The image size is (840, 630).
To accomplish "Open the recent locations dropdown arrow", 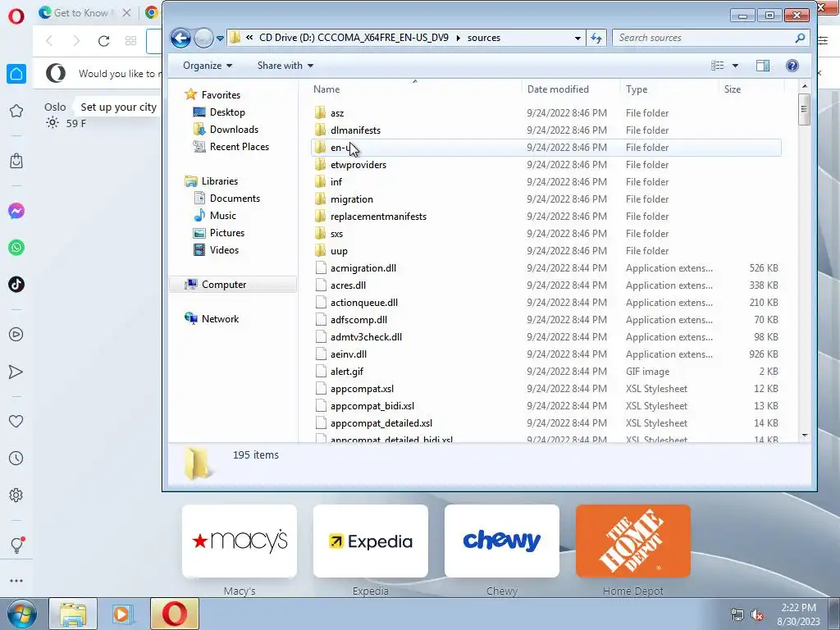I will coord(220,38).
